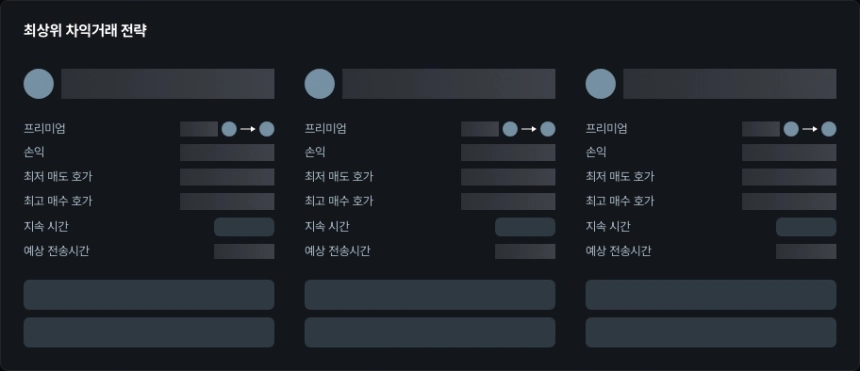Screen dimensions: 860x371
Task: Select the first card's 프리미엄 destination exchange circle
Action: click(x=267, y=129)
